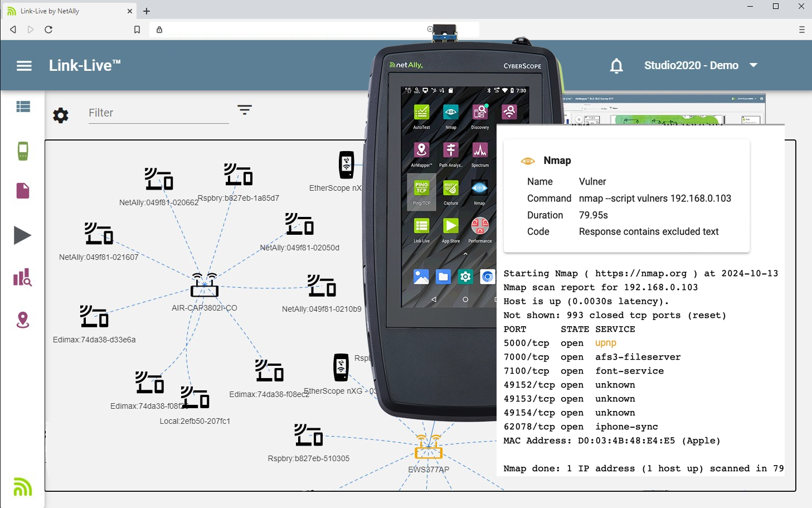Tap the AirMapper app on the CyberScope
The height and width of the screenshot is (508, 812).
click(x=421, y=150)
